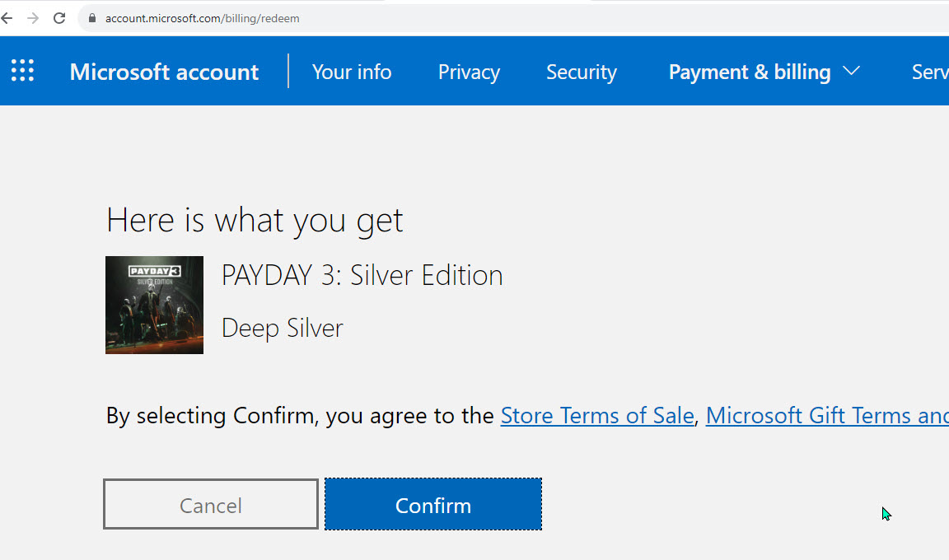Click the Deep Silver publisher text
Image resolution: width=949 pixels, height=560 pixels.
pyautogui.click(x=282, y=329)
